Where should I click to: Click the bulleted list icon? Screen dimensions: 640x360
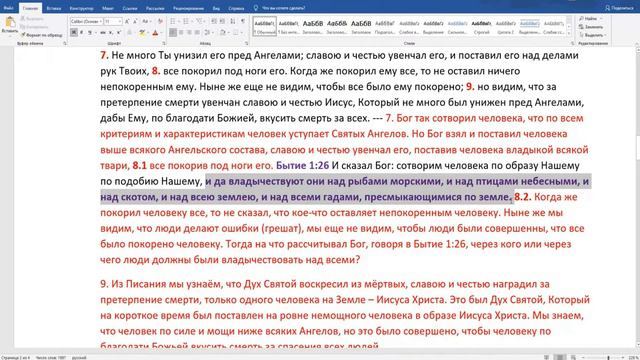click(x=173, y=21)
